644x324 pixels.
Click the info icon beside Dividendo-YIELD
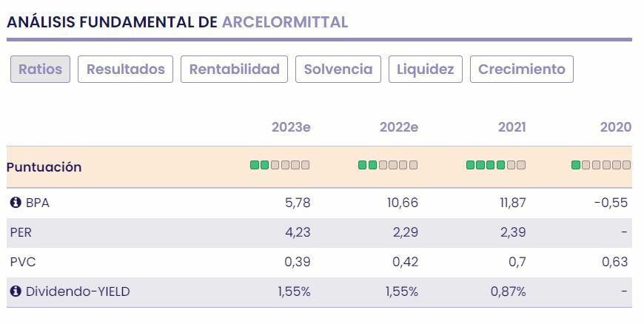point(16,291)
